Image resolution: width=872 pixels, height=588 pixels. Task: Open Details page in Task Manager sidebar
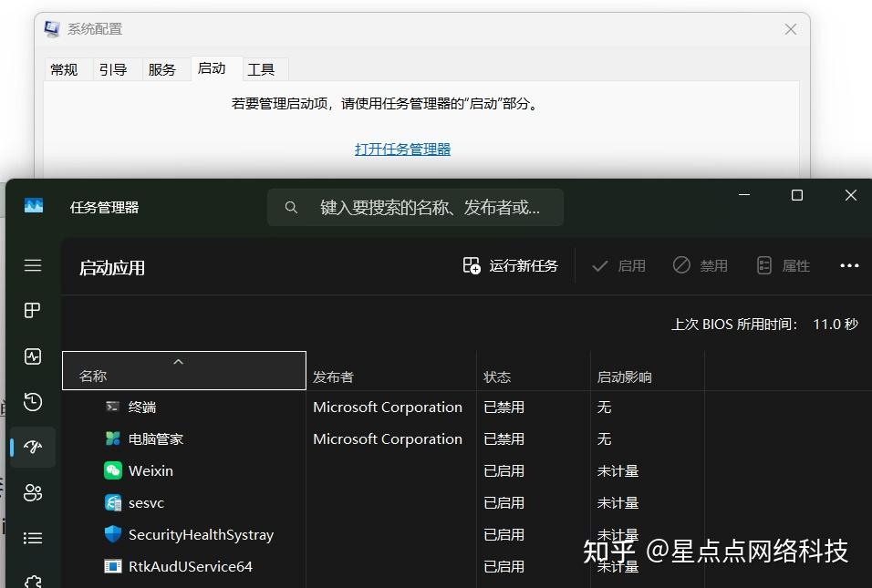pyautogui.click(x=33, y=538)
